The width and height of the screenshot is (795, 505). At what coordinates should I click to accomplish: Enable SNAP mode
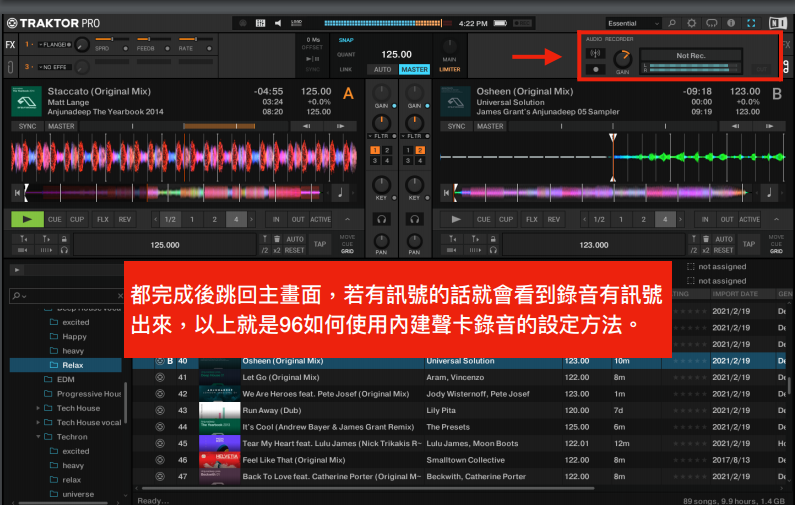[346, 40]
